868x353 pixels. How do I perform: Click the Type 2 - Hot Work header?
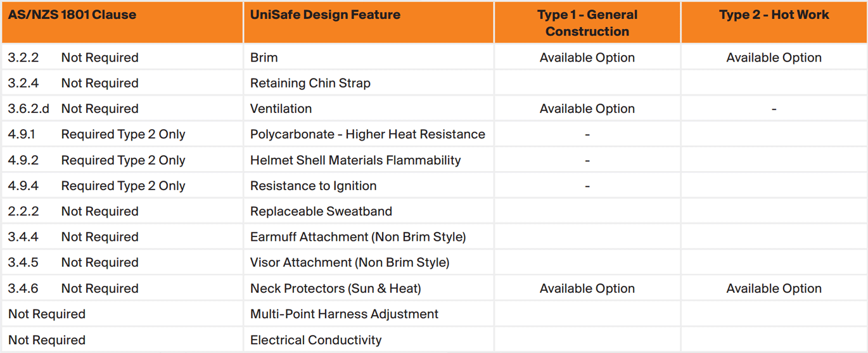[774, 22]
